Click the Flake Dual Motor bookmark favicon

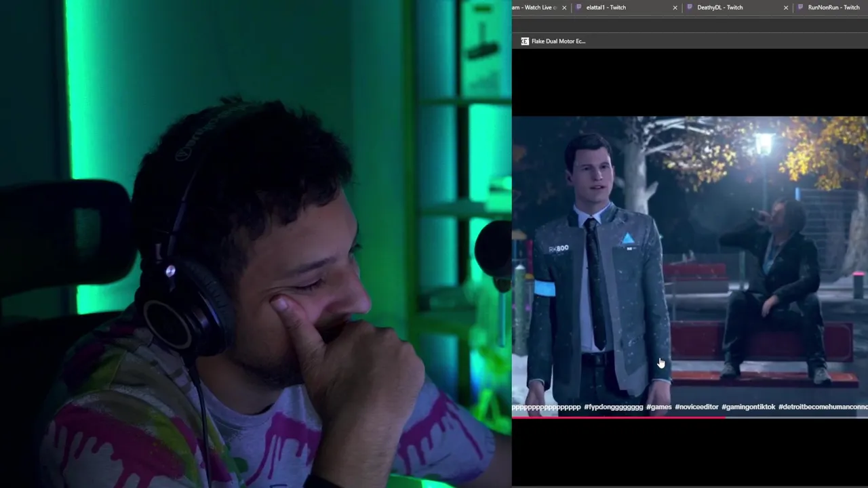click(524, 41)
